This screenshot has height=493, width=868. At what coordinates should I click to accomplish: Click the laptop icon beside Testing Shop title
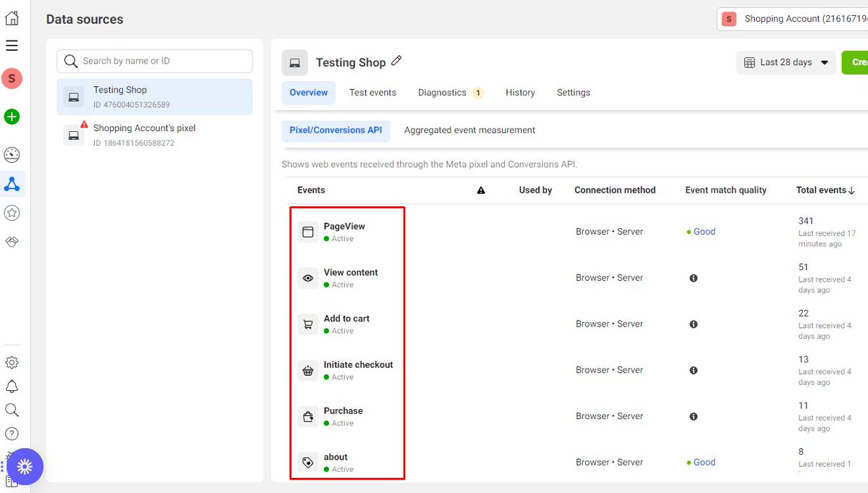pos(294,63)
